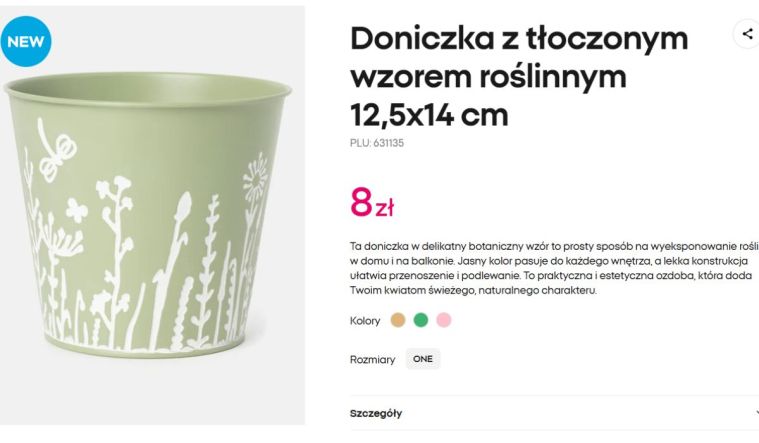
Task: Choose the green color swatch
Action: [x=421, y=320]
